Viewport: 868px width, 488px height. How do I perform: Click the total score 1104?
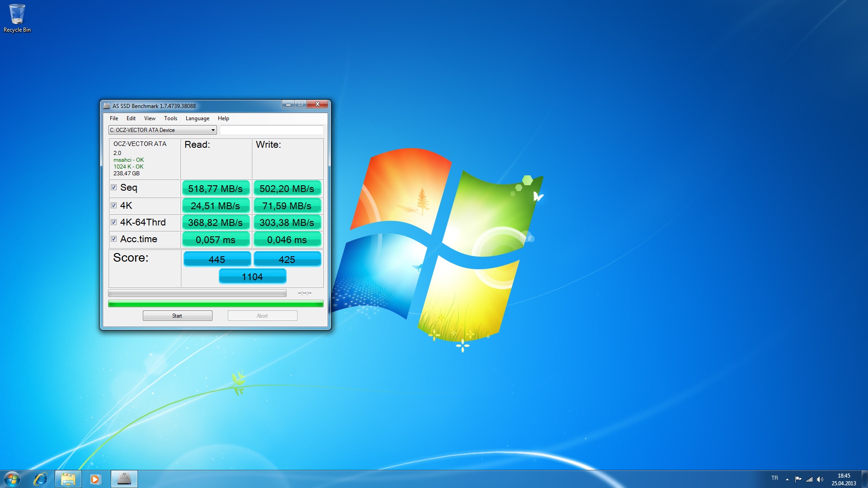point(252,277)
